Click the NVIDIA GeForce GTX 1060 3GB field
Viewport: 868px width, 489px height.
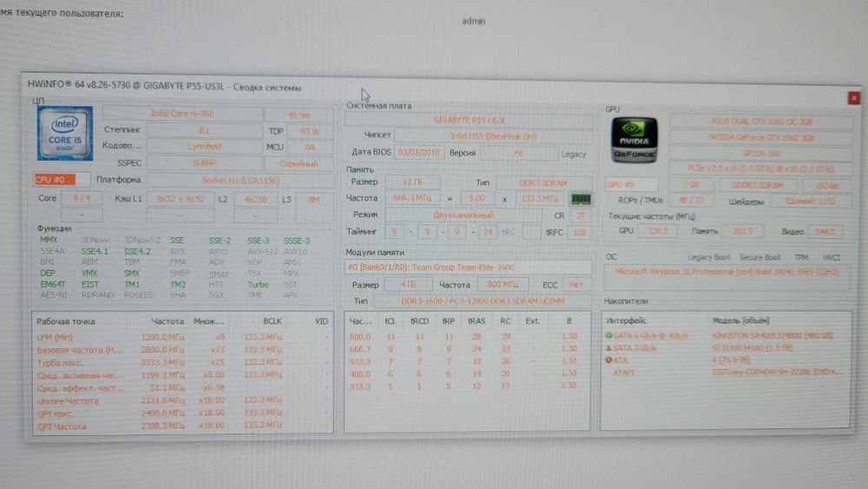tap(761, 137)
